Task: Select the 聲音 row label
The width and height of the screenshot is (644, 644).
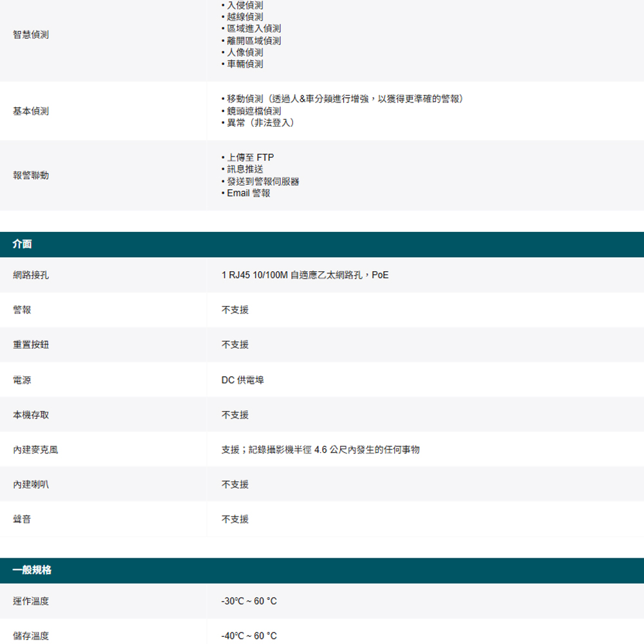Action: coord(22,519)
